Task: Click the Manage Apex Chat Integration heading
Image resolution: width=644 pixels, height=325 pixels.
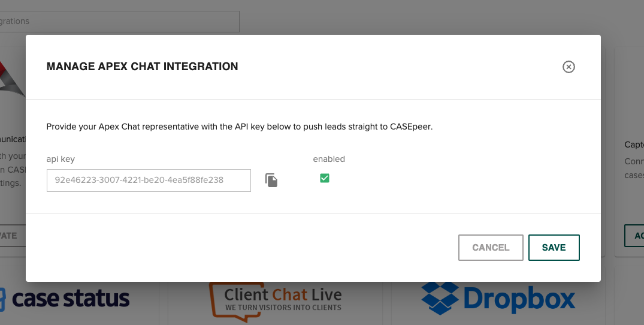Action: [142, 67]
